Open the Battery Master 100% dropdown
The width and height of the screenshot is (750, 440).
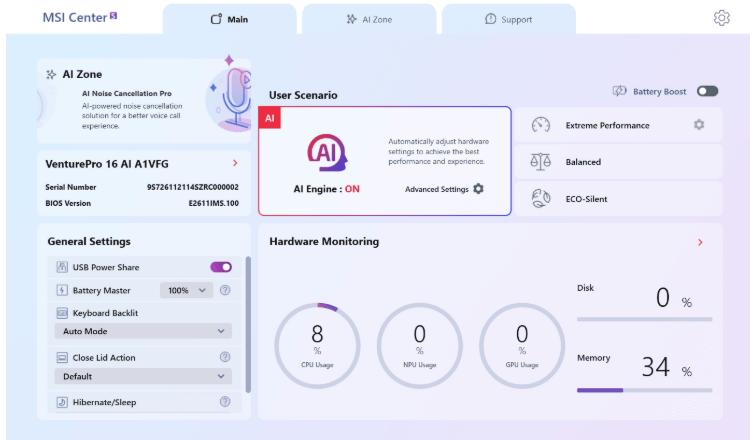pyautogui.click(x=187, y=290)
